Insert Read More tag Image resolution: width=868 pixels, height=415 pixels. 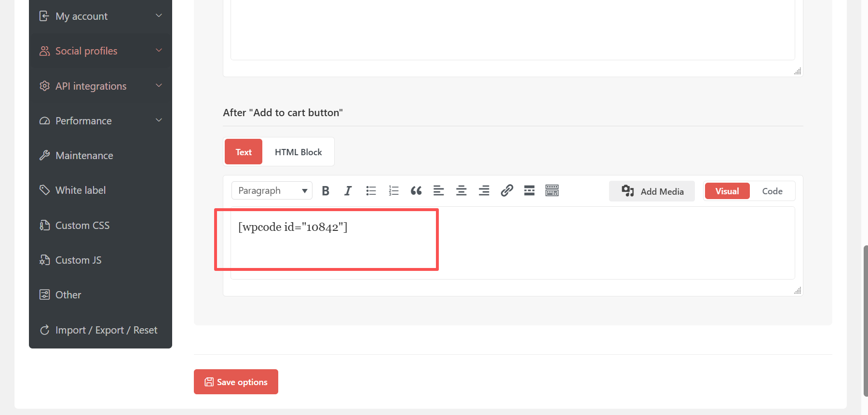coord(529,191)
